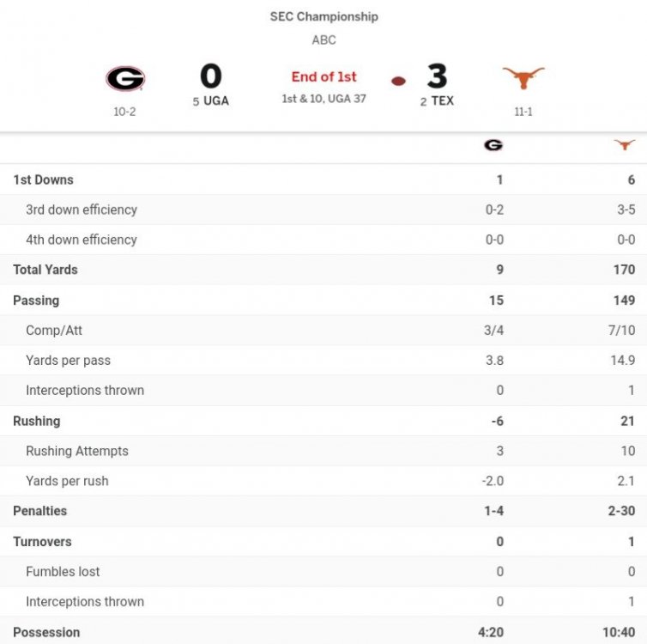Click the 3rd down efficiency row
This screenshot has height=644, width=647.
tap(82, 210)
